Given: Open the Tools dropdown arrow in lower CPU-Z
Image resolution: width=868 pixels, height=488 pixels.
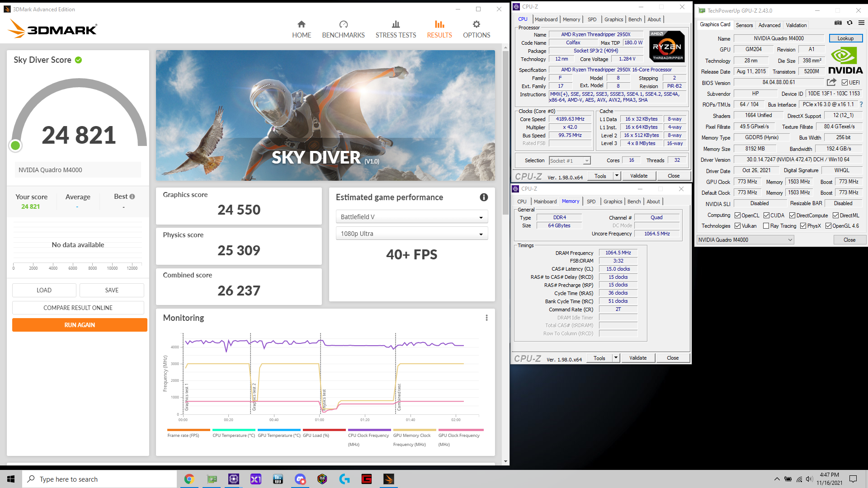Looking at the screenshot, I should (616, 358).
